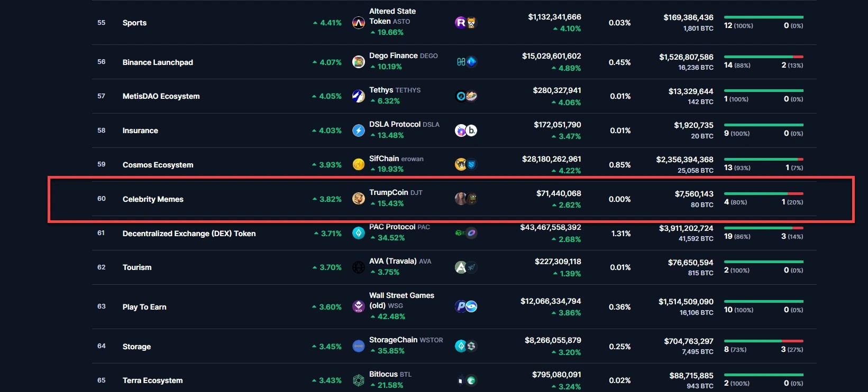The image size is (868, 392).
Task: Click the Storage gainers/losers ratio bar
Action: (763, 341)
